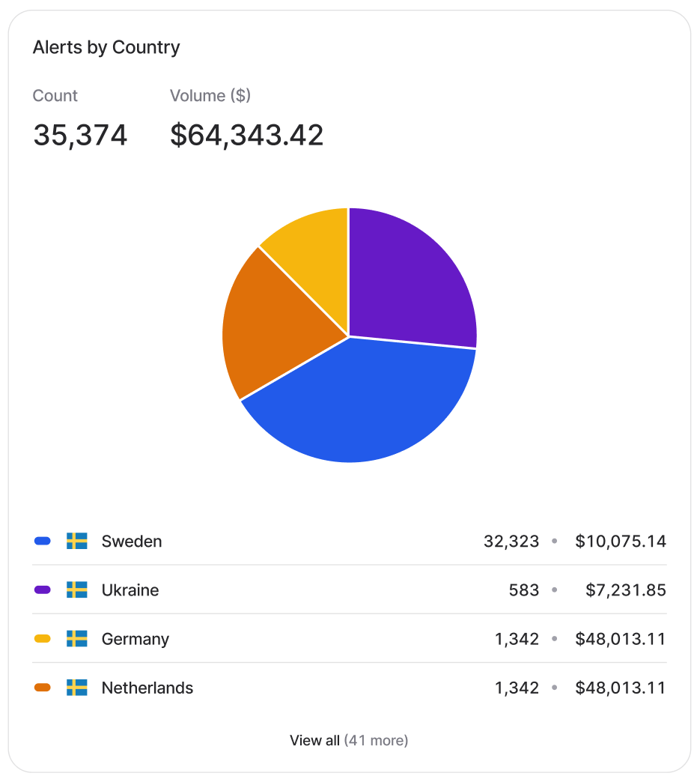The height and width of the screenshot is (782, 700).
Task: Click the total Volume value $64,343.42
Action: pos(246,136)
